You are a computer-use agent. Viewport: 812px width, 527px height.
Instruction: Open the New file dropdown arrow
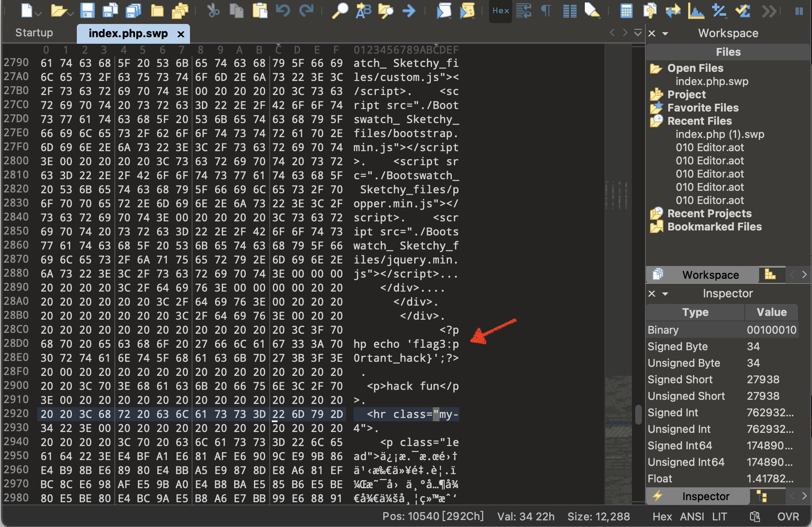(39, 14)
